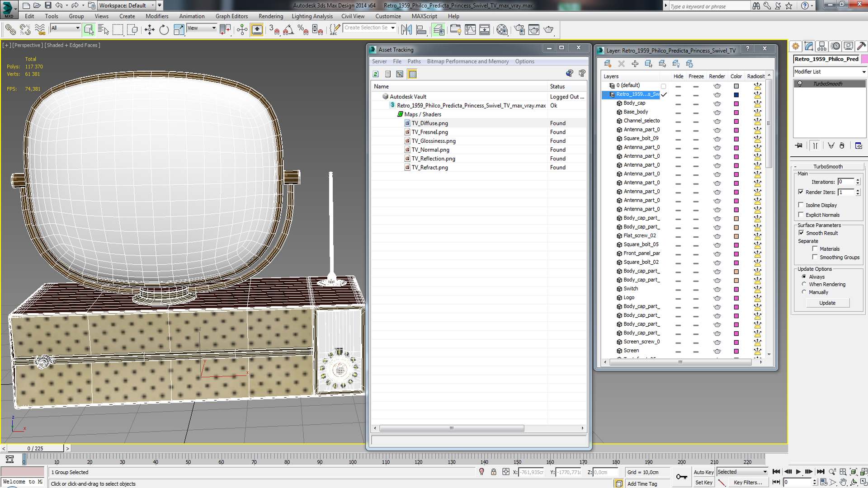868x488 pixels.
Task: Open the Material Editor from toolbar
Action: coord(502,30)
